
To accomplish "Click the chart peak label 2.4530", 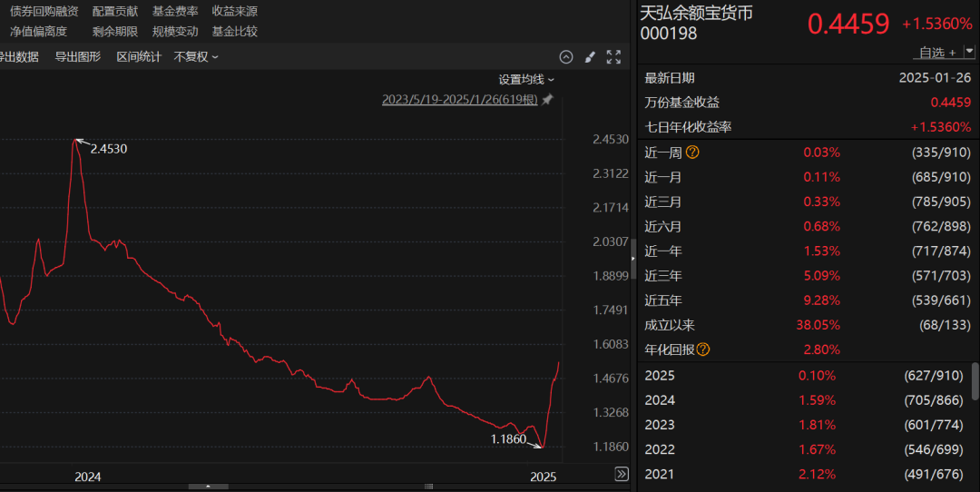I will (x=109, y=149).
